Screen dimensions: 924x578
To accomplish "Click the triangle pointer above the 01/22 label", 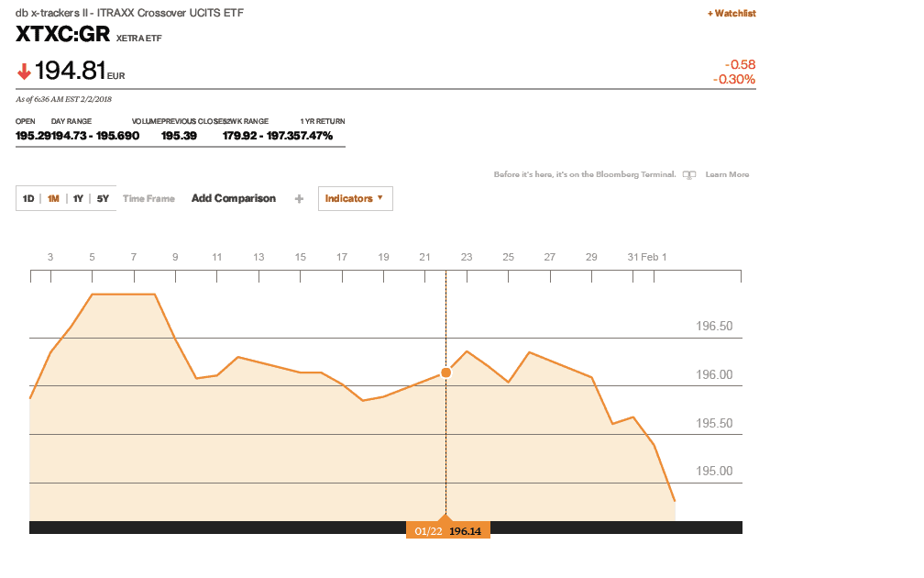I will (446, 518).
